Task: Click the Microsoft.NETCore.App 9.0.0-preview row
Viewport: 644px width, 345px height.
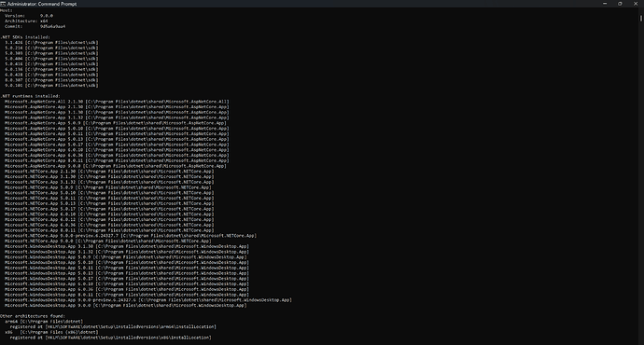Action: point(131,236)
